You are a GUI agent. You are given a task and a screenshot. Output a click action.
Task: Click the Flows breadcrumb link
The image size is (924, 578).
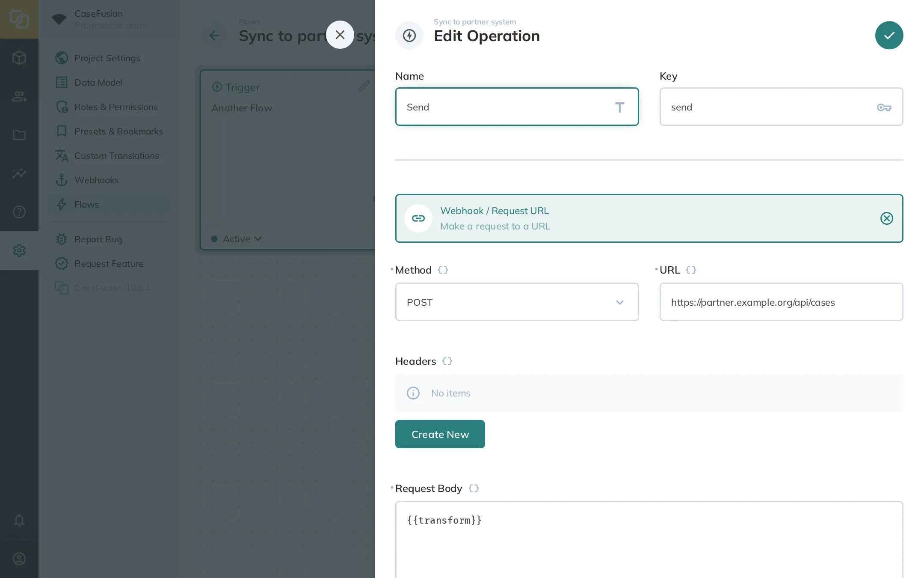point(249,21)
